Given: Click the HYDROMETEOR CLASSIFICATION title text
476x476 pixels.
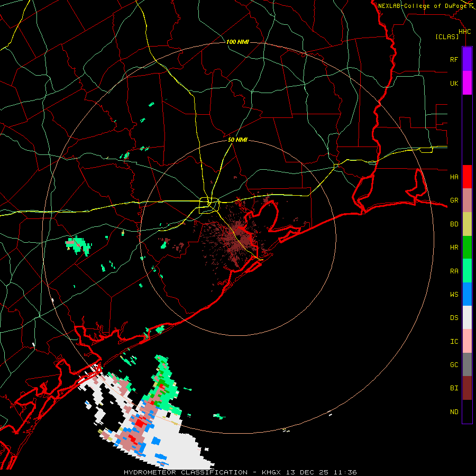Looking at the screenshot, I should [x=186, y=472].
